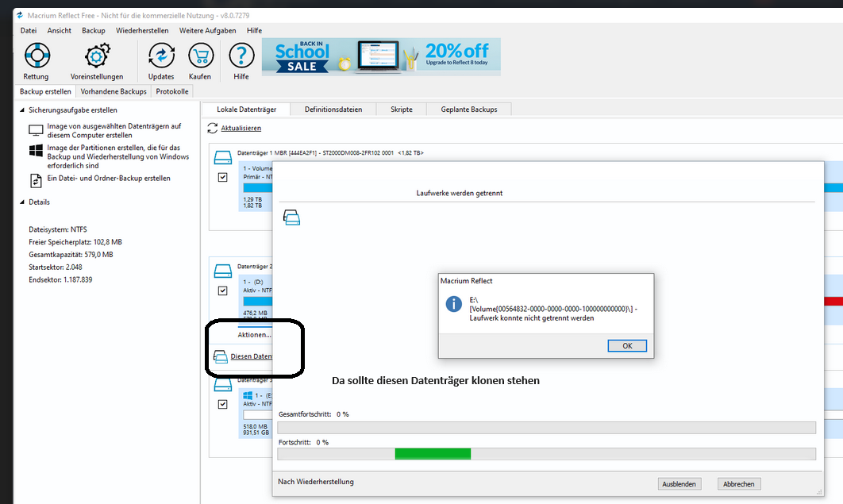Open the Hilfe menu in menu bar
The height and width of the screenshot is (504, 843).
tap(254, 31)
